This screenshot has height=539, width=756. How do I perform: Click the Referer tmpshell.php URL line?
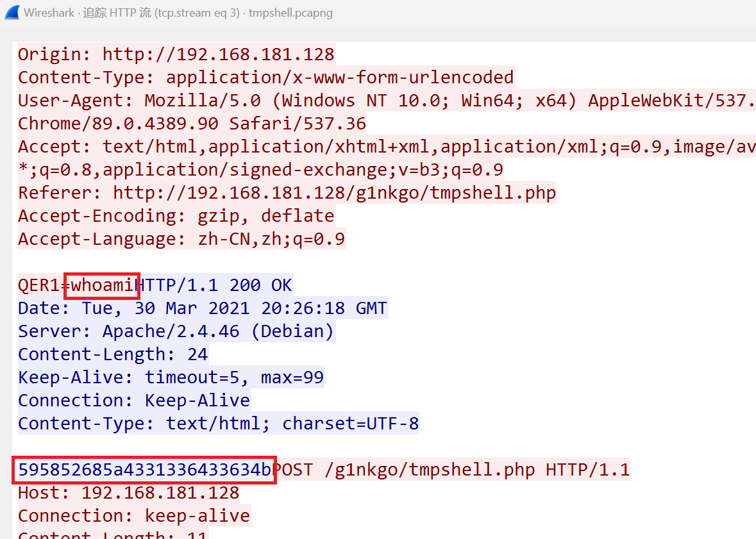pos(287,193)
